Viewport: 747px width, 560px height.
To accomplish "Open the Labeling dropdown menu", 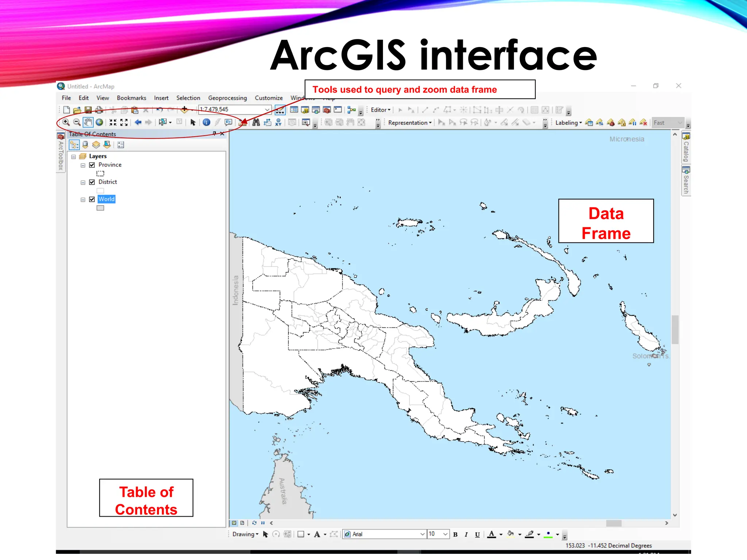I will click(x=569, y=123).
